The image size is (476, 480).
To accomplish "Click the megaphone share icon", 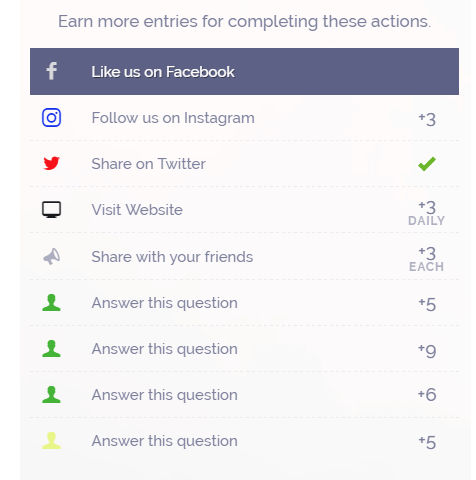I will click(52, 256).
